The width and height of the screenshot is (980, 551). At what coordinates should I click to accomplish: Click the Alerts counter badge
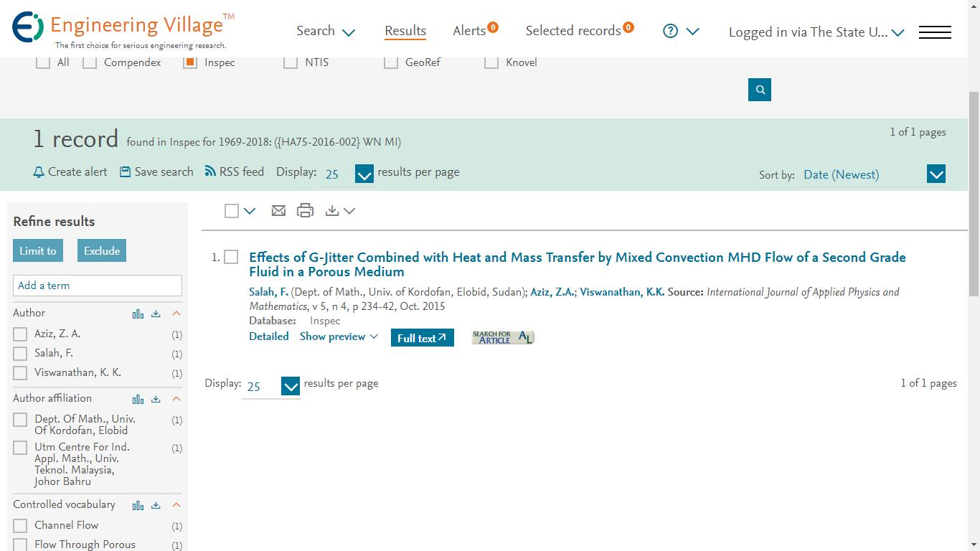(x=493, y=27)
